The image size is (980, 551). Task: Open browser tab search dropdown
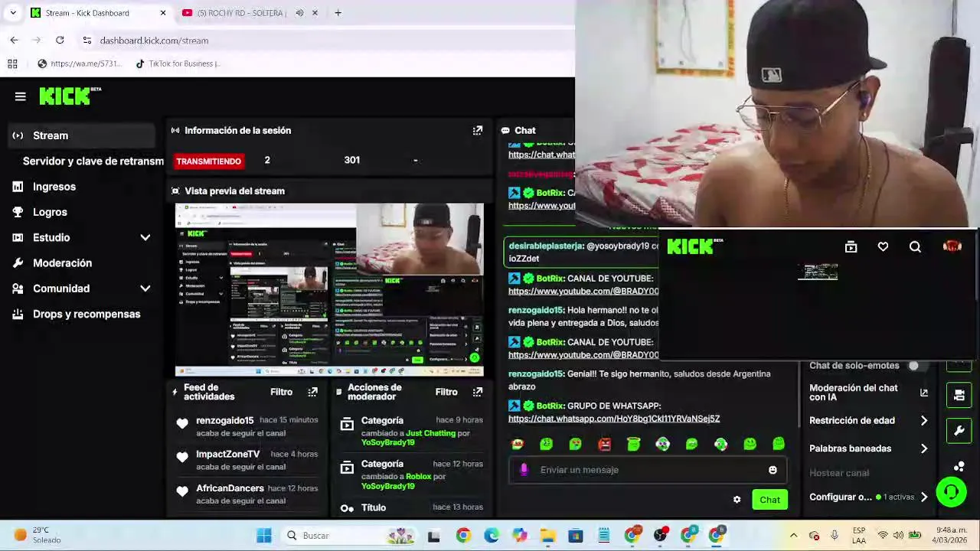tap(13, 13)
